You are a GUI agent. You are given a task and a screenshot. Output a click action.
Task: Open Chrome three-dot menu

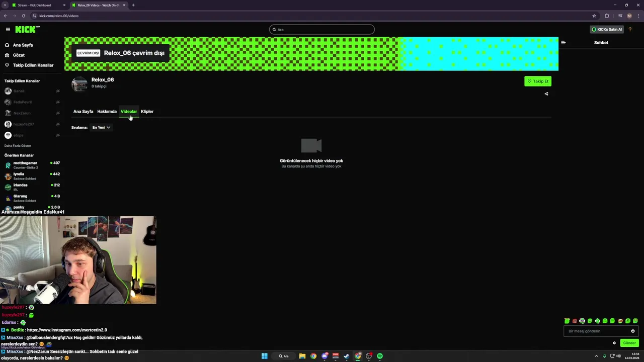point(638,16)
